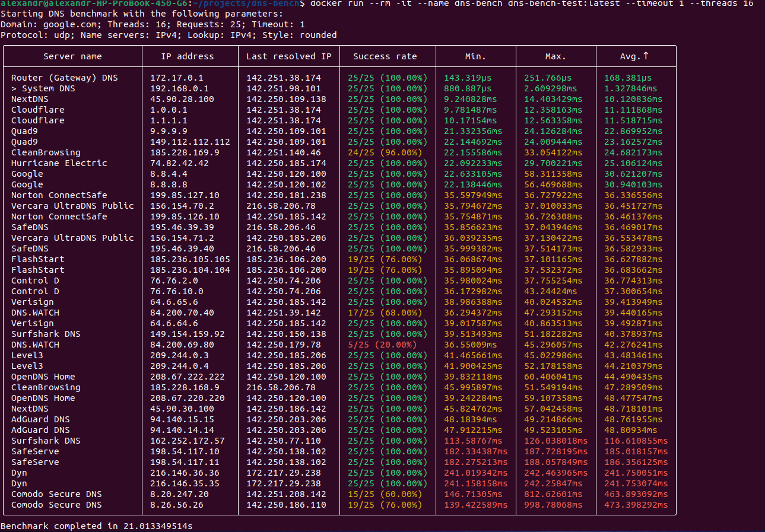Screen dimensions: 765x532
Task: Click NextDNS IP address 45.90.28.100
Action: coord(182,99)
